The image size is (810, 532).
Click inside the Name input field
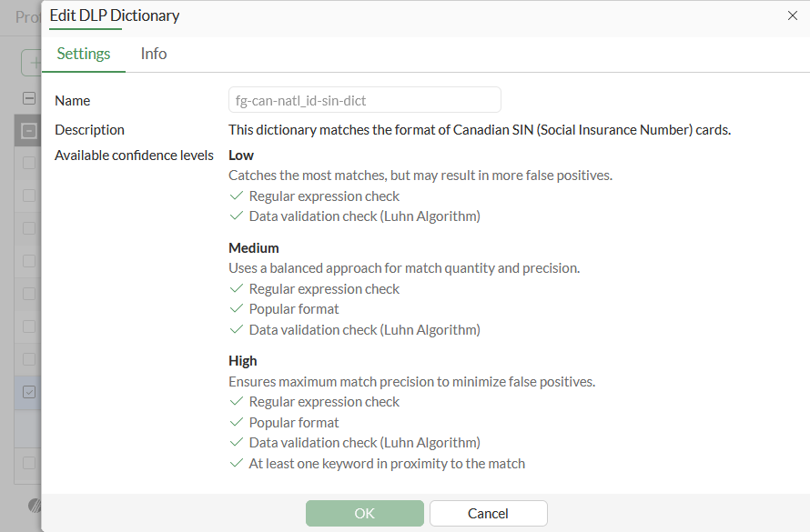coord(364,99)
